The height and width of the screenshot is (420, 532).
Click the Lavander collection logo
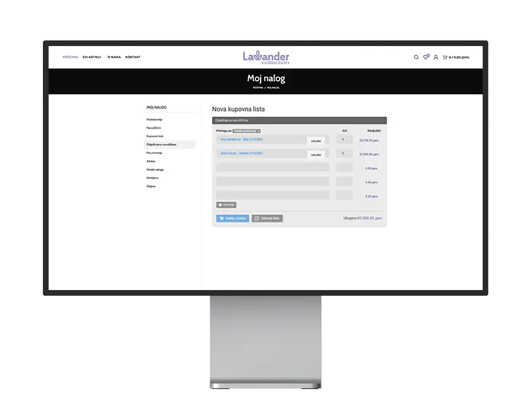[x=266, y=57]
